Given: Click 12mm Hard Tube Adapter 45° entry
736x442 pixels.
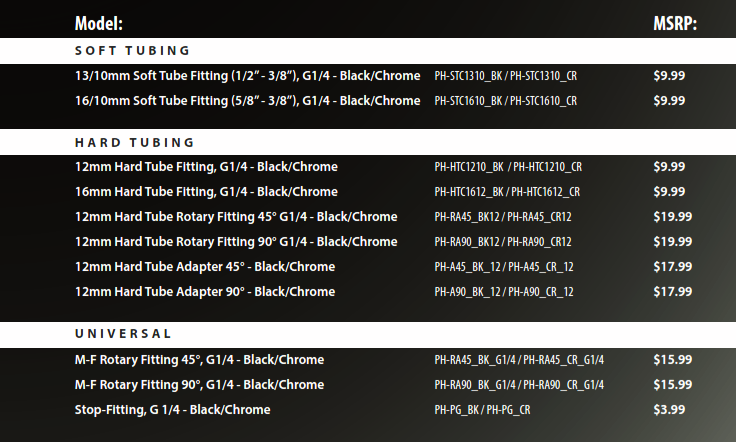Looking at the screenshot, I should coord(205,267).
